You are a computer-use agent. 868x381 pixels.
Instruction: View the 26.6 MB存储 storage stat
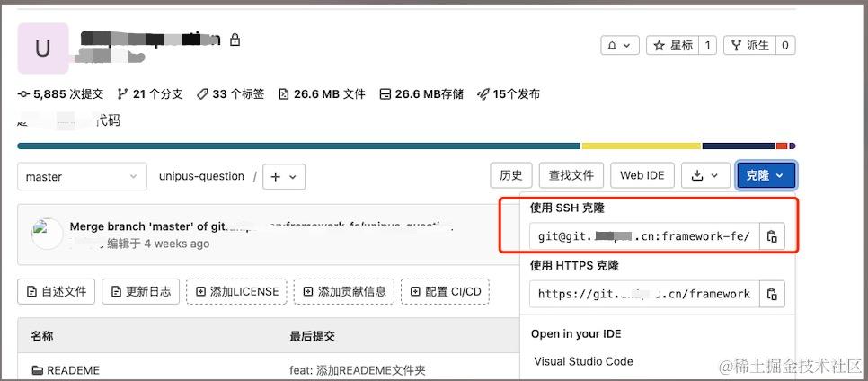click(x=421, y=94)
